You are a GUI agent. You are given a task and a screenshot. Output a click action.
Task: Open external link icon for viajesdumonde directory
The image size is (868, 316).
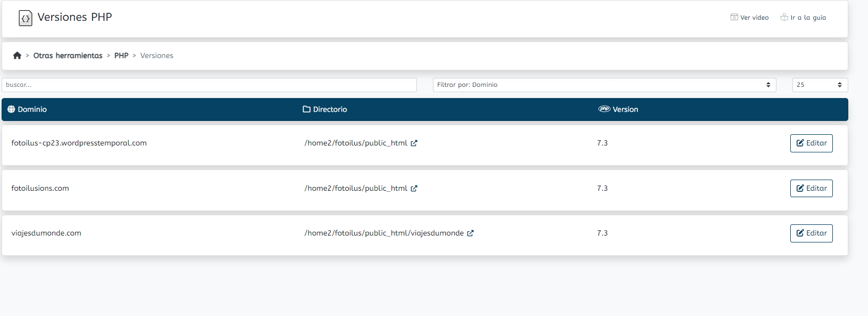(x=470, y=233)
